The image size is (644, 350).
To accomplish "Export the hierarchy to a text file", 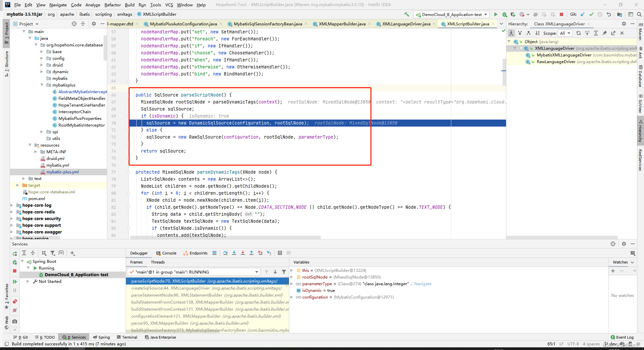I will coord(613,33).
